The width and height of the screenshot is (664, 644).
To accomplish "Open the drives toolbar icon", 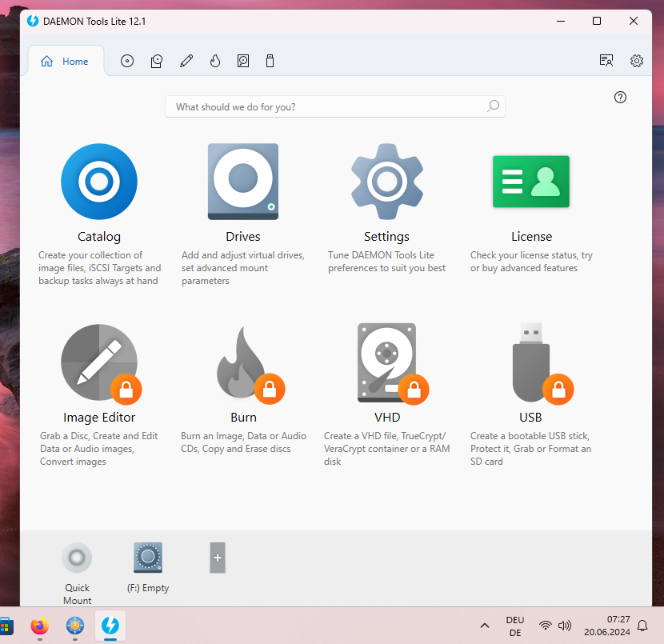I will pyautogui.click(x=157, y=61).
